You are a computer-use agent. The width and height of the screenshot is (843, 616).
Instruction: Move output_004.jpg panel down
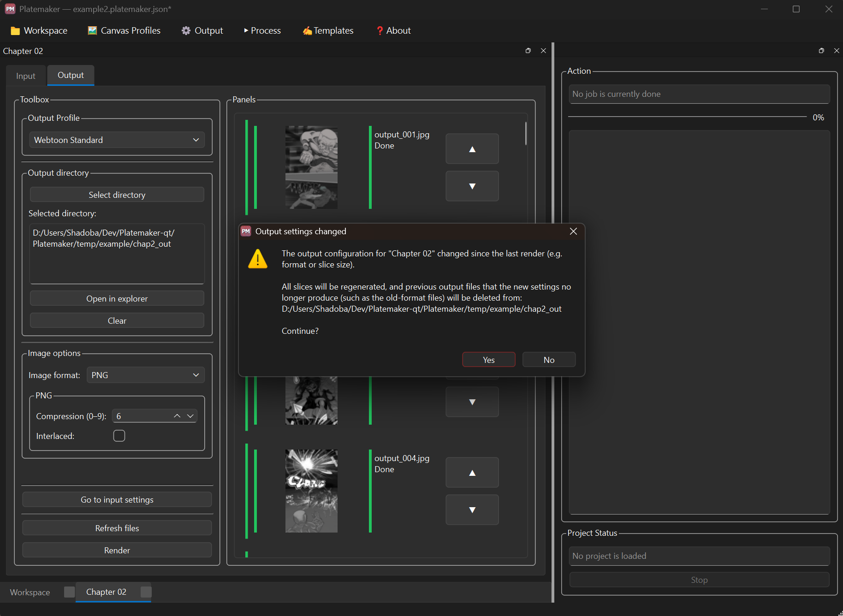coord(472,510)
